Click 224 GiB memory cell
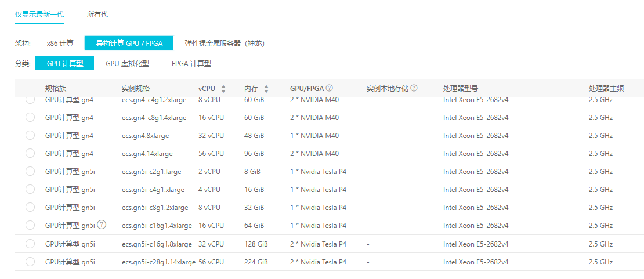The height and width of the screenshot is (279, 644). [x=256, y=262]
